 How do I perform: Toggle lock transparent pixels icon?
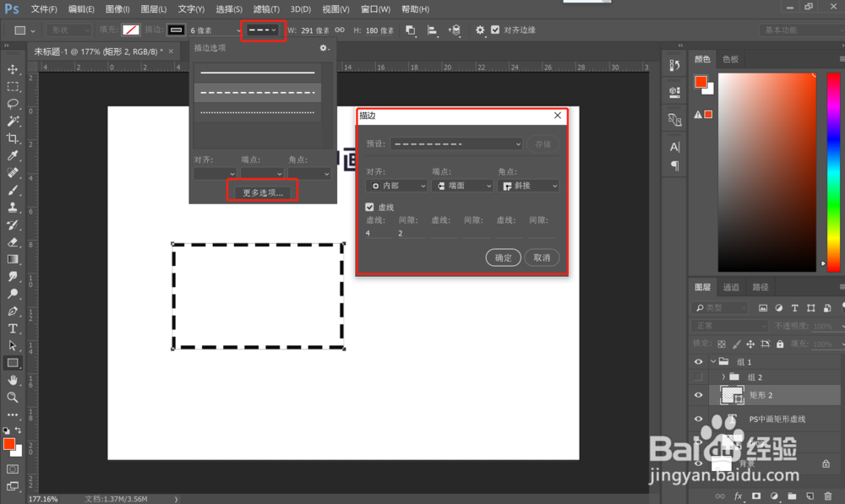722,344
